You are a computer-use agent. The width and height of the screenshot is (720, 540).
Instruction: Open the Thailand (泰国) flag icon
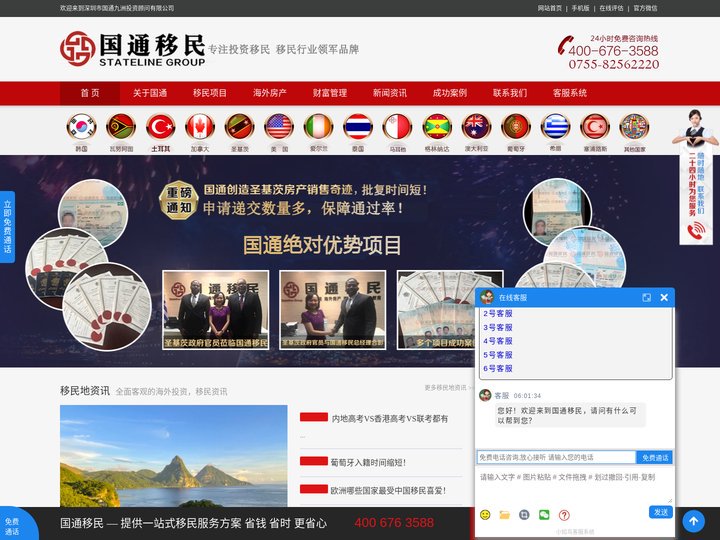pyautogui.click(x=358, y=127)
